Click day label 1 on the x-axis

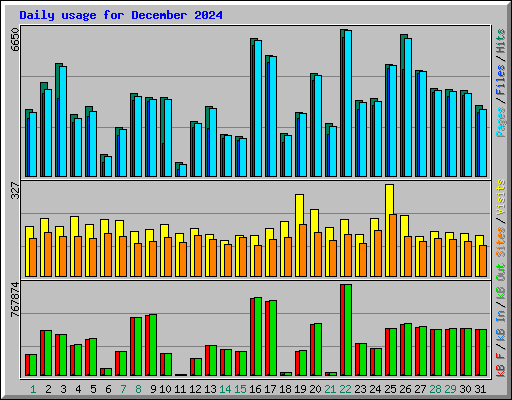(x=33, y=389)
